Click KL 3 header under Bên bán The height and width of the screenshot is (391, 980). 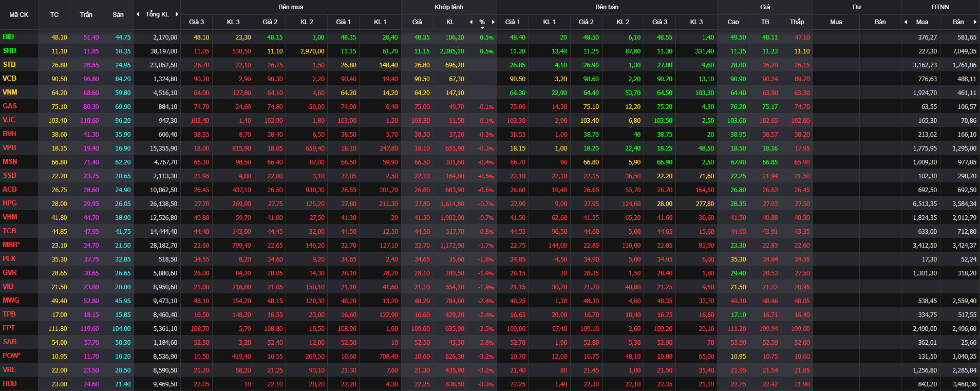[696, 22]
